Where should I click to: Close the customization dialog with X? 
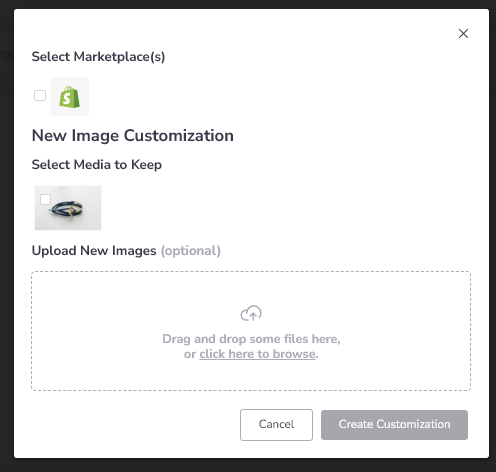click(463, 34)
